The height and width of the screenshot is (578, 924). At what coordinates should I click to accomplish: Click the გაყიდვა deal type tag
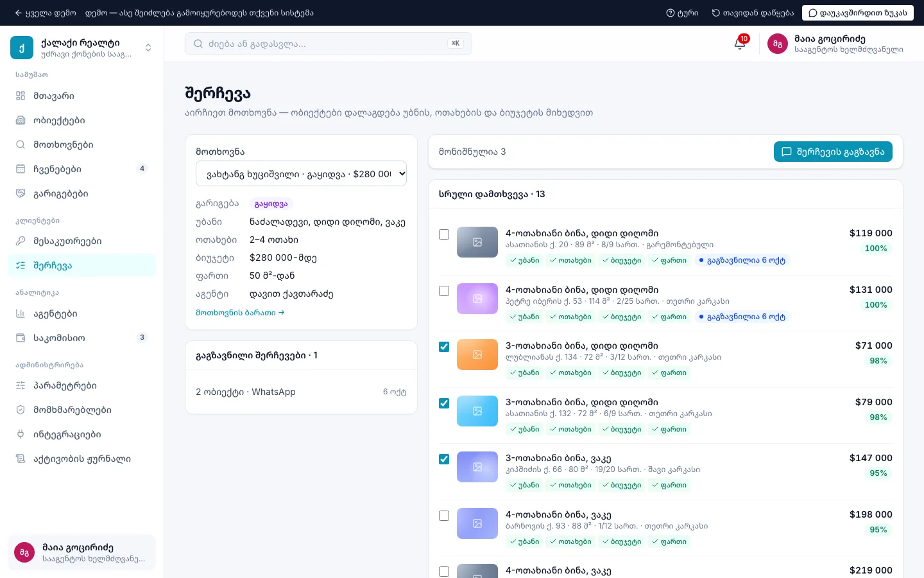pos(271,204)
